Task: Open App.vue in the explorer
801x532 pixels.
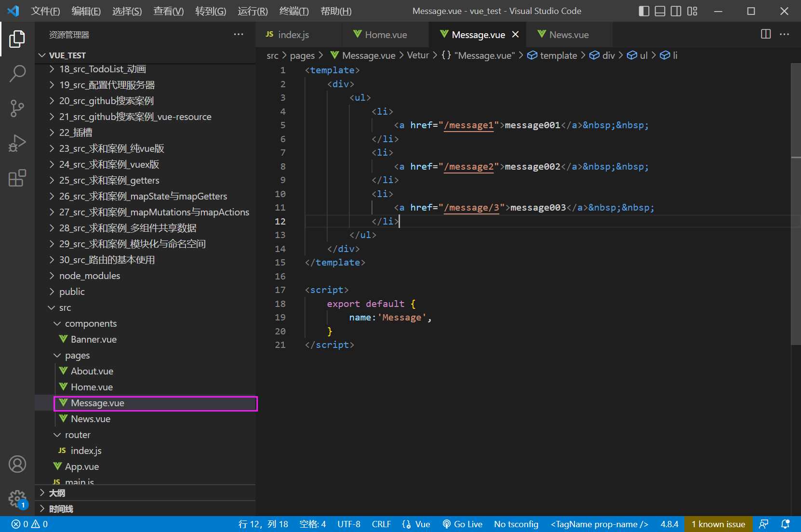Action: [145, 466]
